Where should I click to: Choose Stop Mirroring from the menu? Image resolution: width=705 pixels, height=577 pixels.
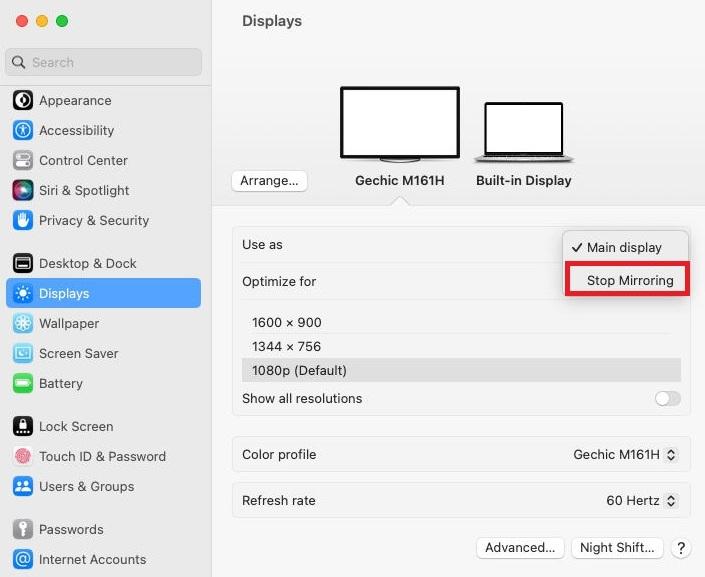pyautogui.click(x=629, y=281)
